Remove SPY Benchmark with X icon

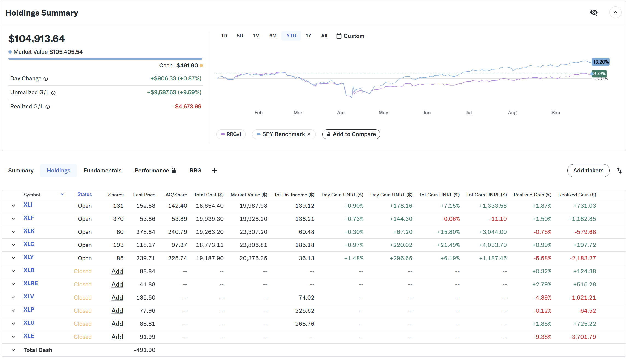[x=309, y=134]
